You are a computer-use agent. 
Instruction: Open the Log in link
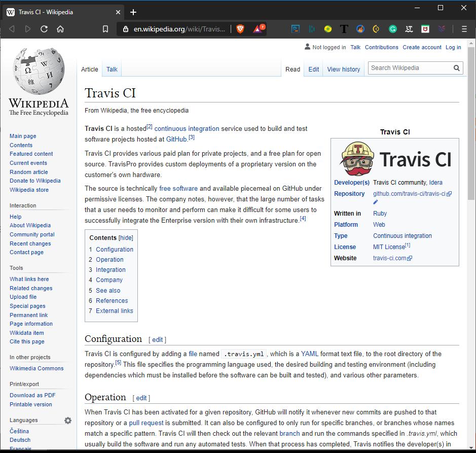(x=453, y=47)
